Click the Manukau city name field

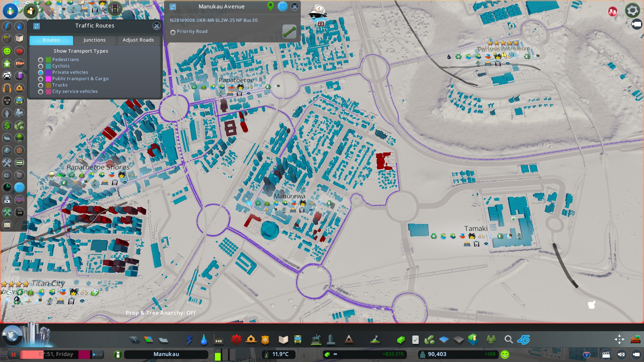(166, 354)
